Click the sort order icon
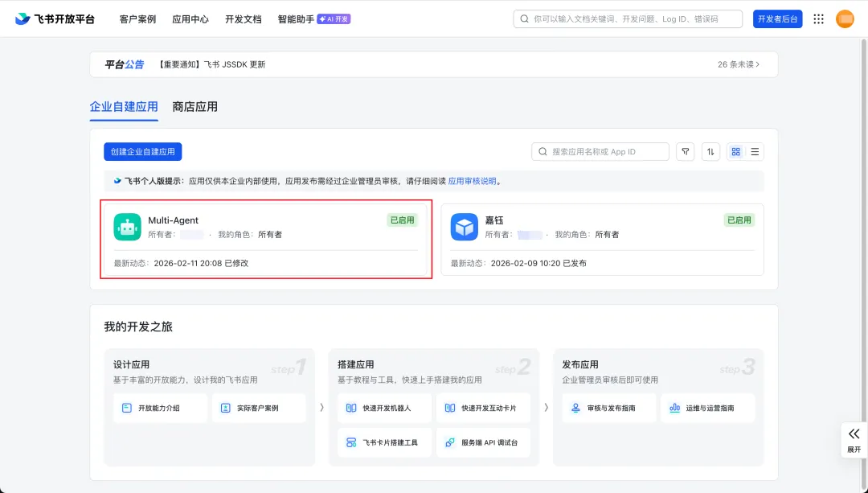The width and height of the screenshot is (868, 493). [710, 152]
